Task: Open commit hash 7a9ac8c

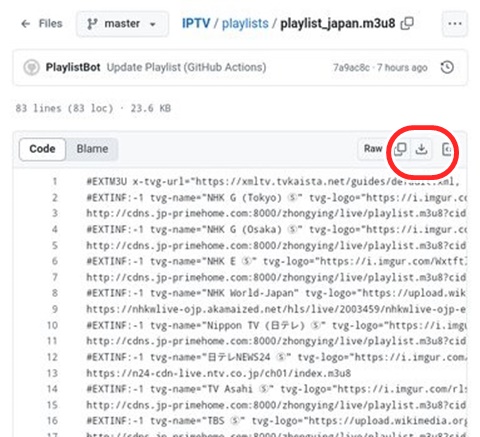Action: click(x=351, y=68)
